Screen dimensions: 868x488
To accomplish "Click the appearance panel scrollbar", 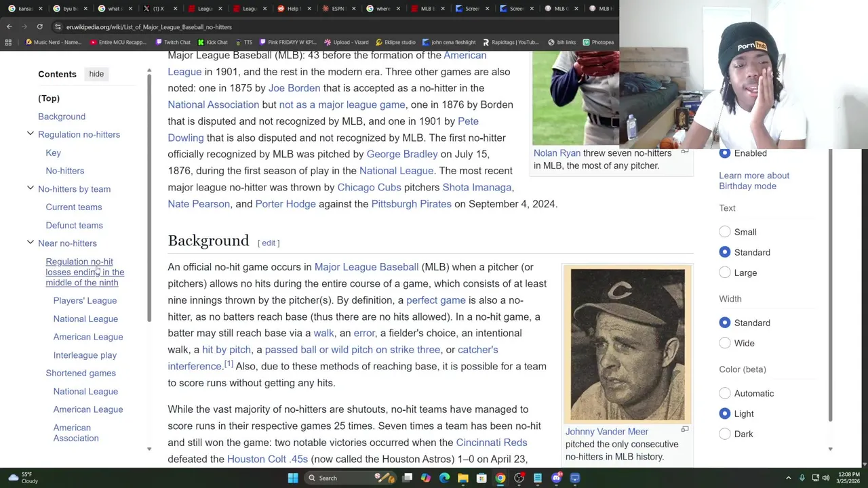I will (x=830, y=285).
